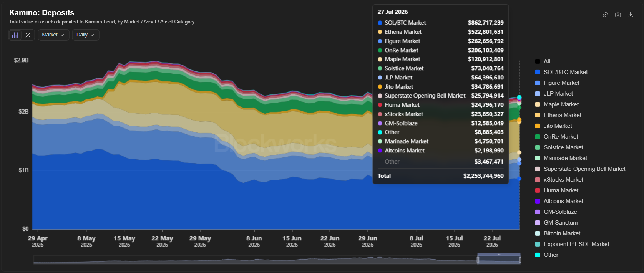Copy chart link icon

[605, 15]
